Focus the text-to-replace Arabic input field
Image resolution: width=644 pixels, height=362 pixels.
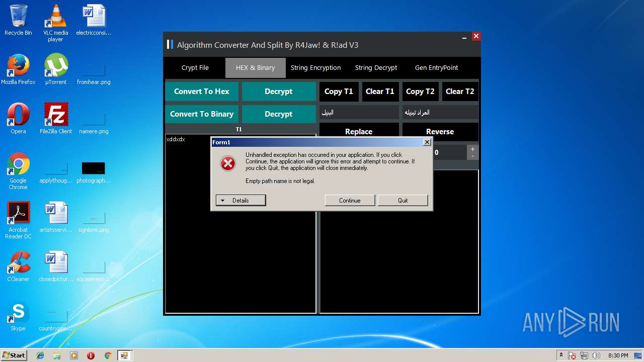click(440, 113)
